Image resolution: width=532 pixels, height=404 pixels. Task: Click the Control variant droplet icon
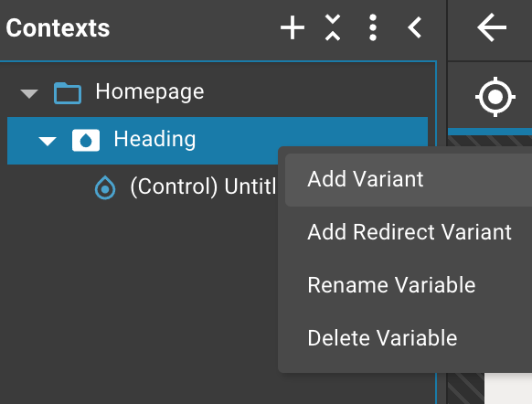(x=105, y=187)
